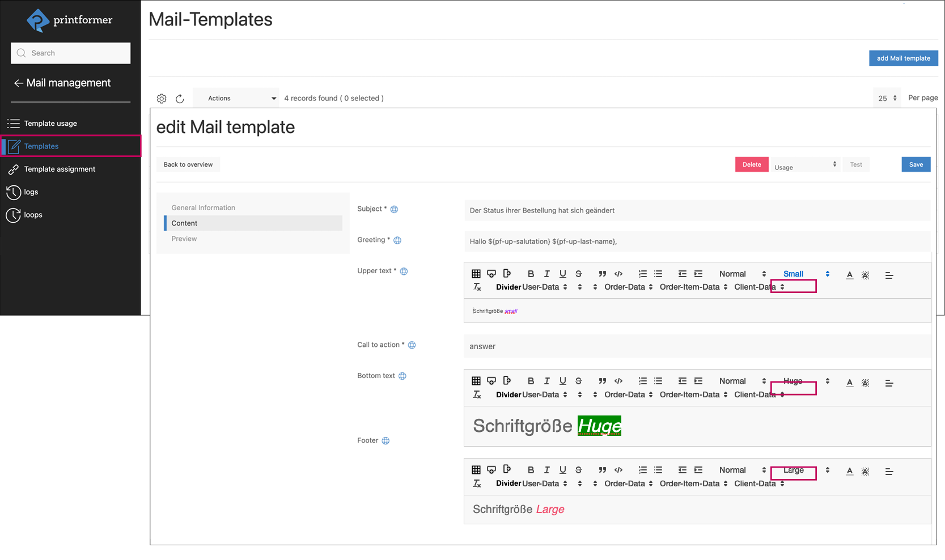Apply ordered list in Footer editor
Image resolution: width=945 pixels, height=560 pixels.
(642, 470)
